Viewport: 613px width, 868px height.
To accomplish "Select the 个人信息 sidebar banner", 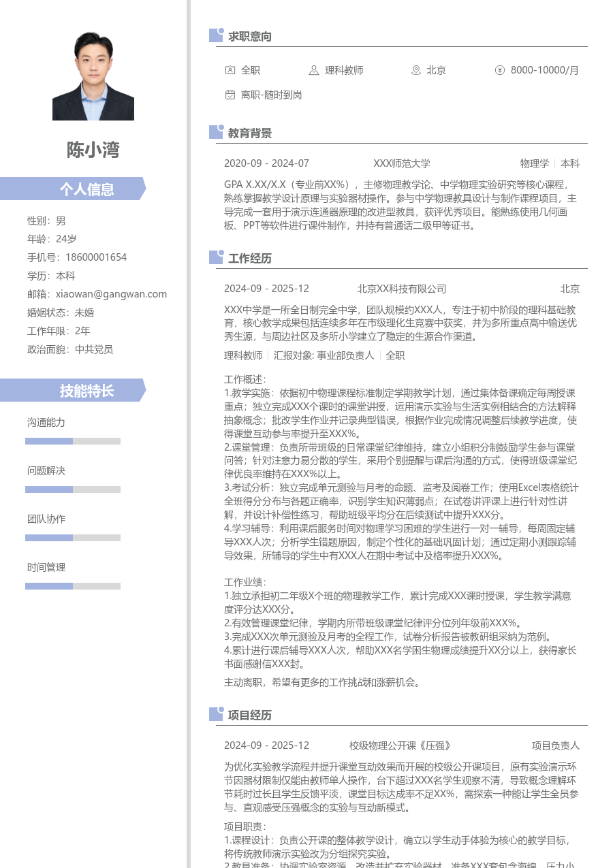I will pos(73,189).
